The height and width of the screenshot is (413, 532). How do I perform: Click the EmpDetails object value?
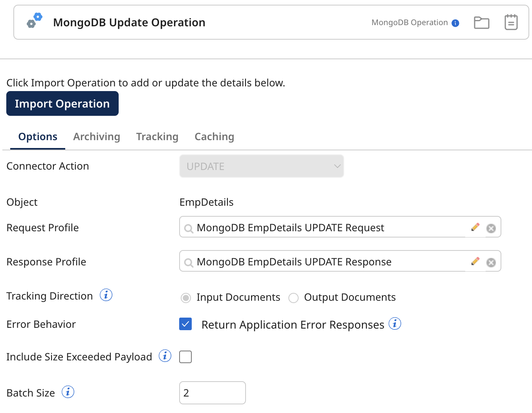(207, 202)
